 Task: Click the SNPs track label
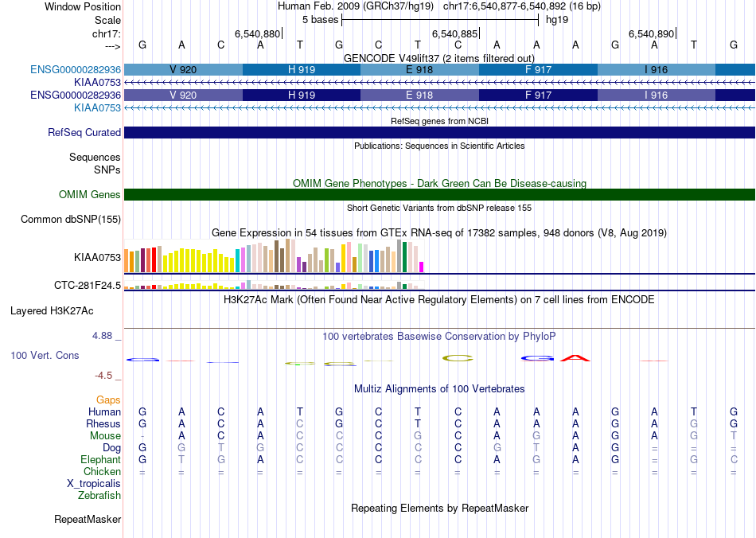pos(107,170)
